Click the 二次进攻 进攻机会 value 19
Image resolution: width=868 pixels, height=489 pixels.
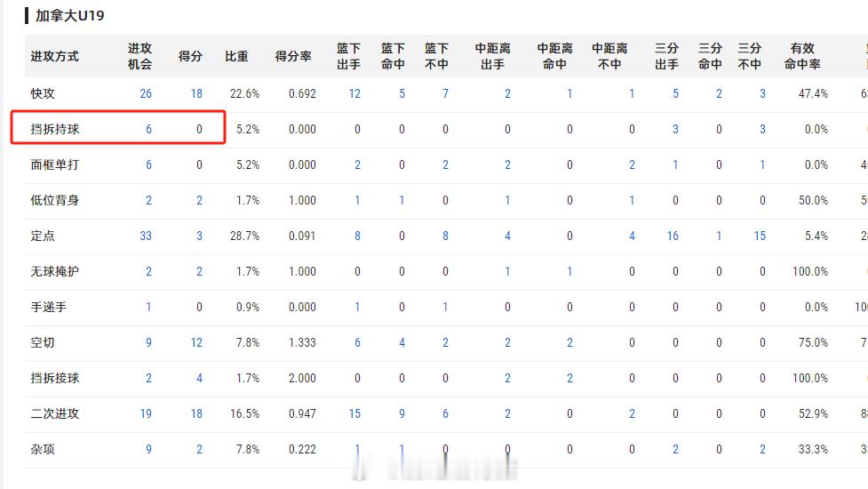(146, 413)
